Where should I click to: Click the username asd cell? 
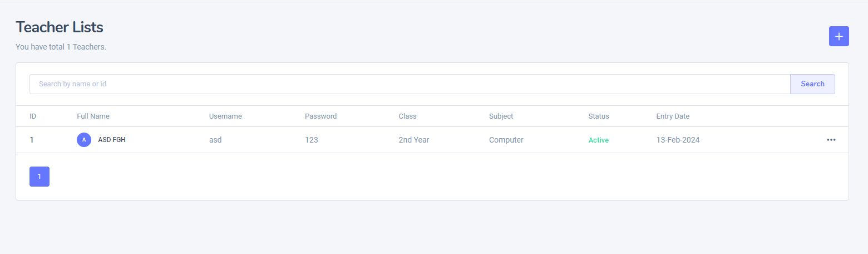point(215,140)
